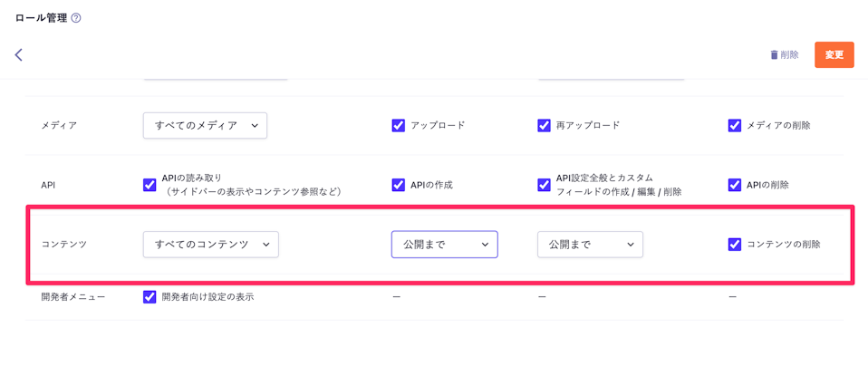Open the focused 公開まで dropdown
Screen dimensions: 868x366
(445, 245)
